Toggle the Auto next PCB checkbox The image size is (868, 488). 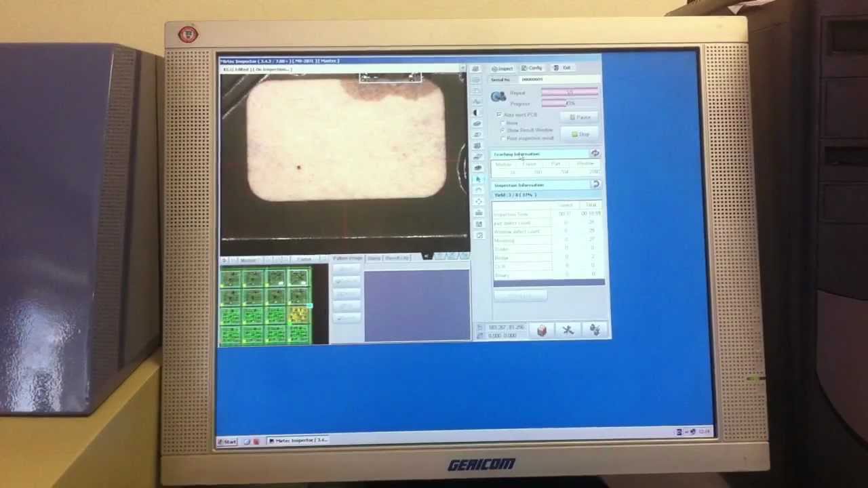500,115
